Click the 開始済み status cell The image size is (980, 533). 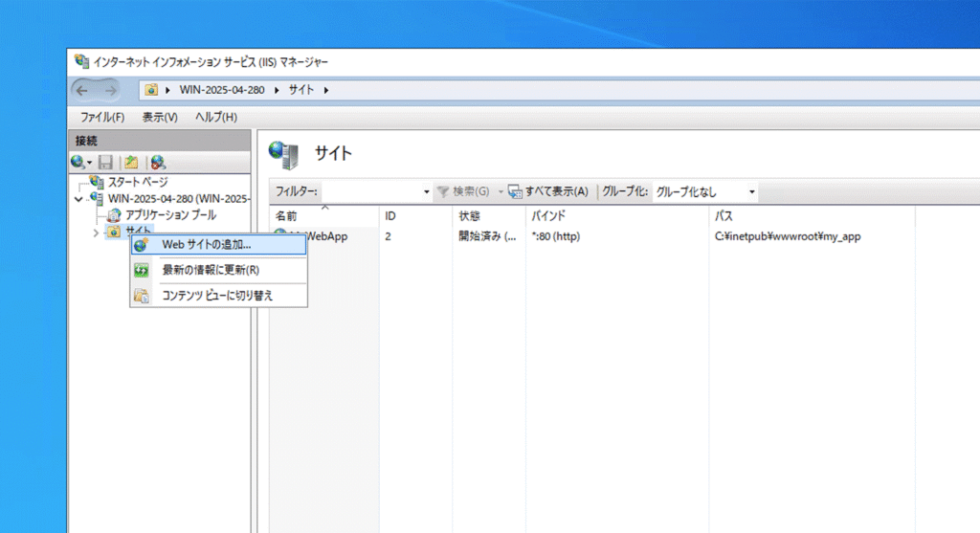click(x=487, y=236)
